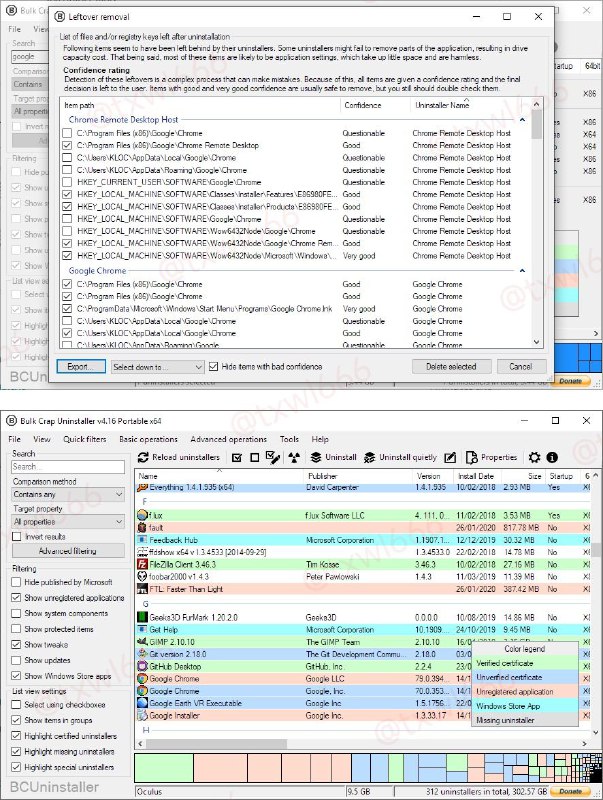Click Windows Store App color in legend
This screenshot has height=800, width=603.
[x=525, y=706]
